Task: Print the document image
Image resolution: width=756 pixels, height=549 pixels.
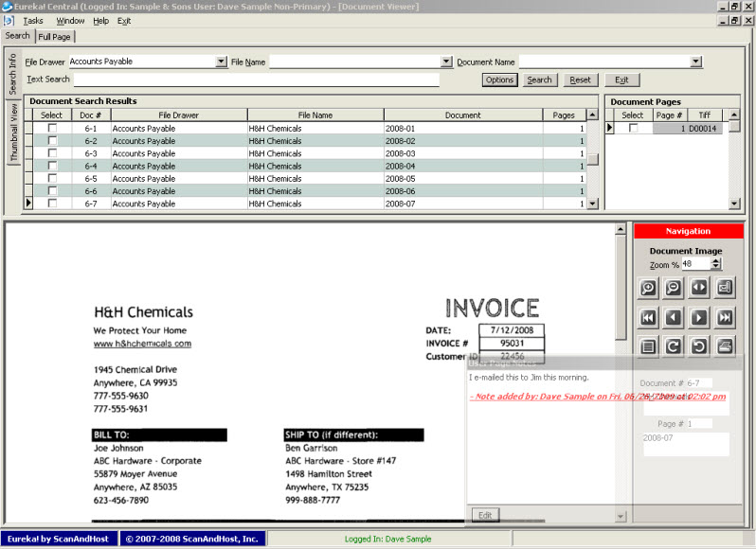Action: tap(725, 346)
